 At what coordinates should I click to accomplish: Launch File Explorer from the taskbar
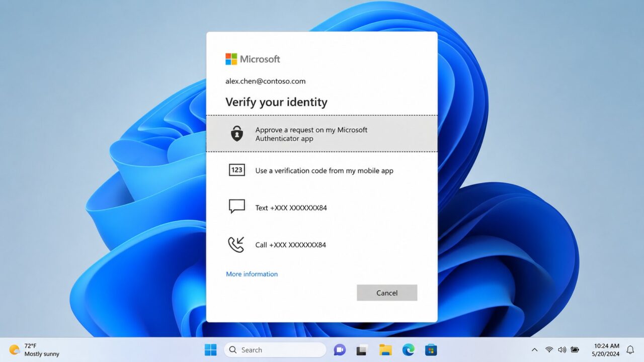pos(385,350)
